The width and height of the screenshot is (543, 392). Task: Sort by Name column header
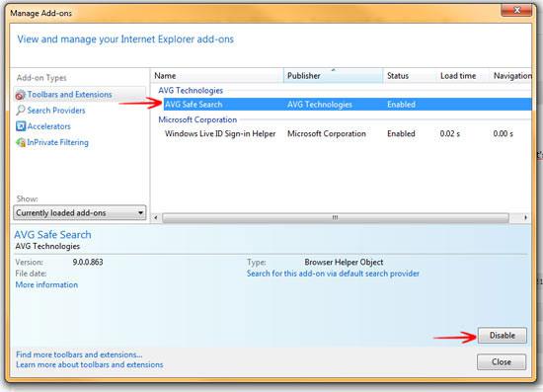pos(217,75)
